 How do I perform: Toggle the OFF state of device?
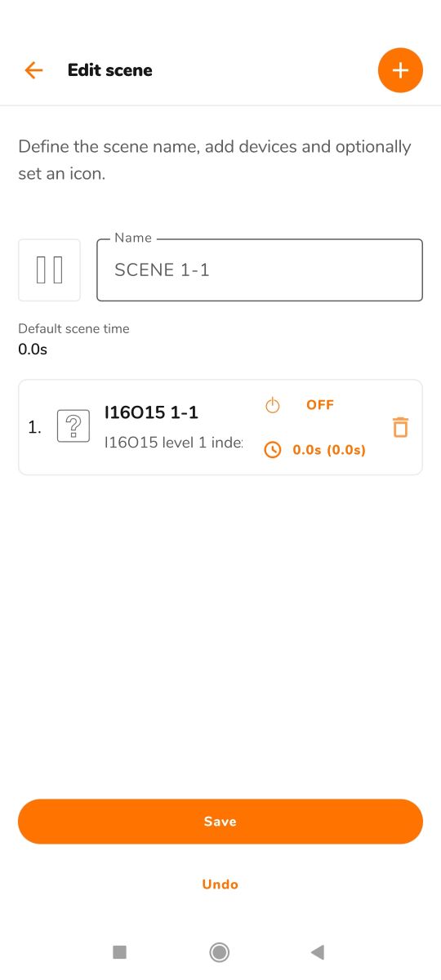tap(320, 405)
